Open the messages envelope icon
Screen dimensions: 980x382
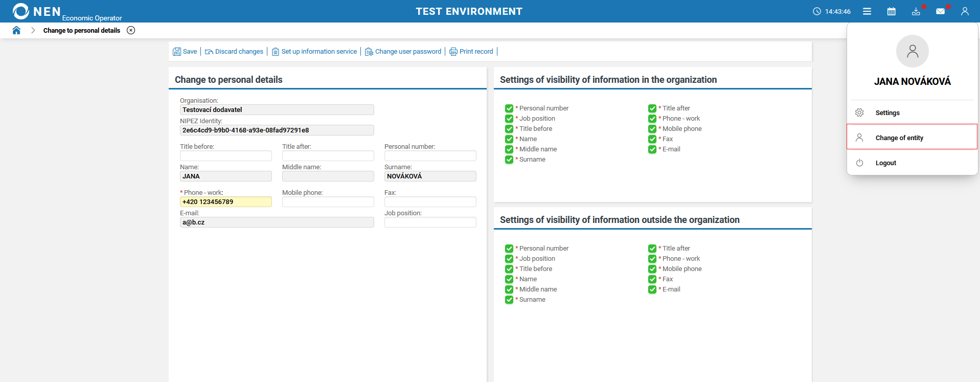[x=941, y=11]
